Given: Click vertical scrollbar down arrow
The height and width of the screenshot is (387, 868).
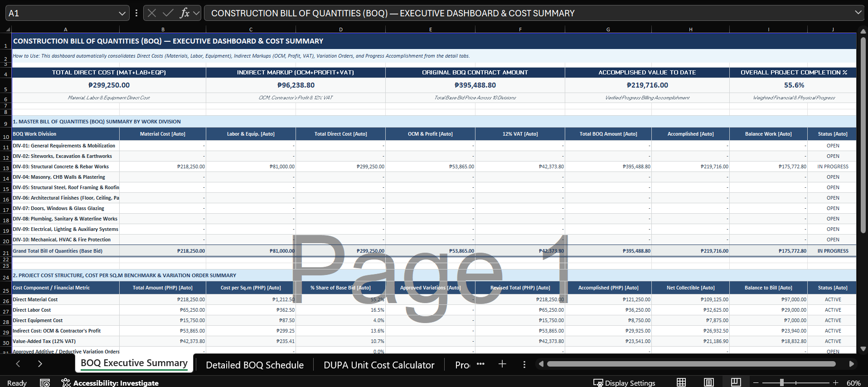Looking at the screenshot, I should pos(863,349).
